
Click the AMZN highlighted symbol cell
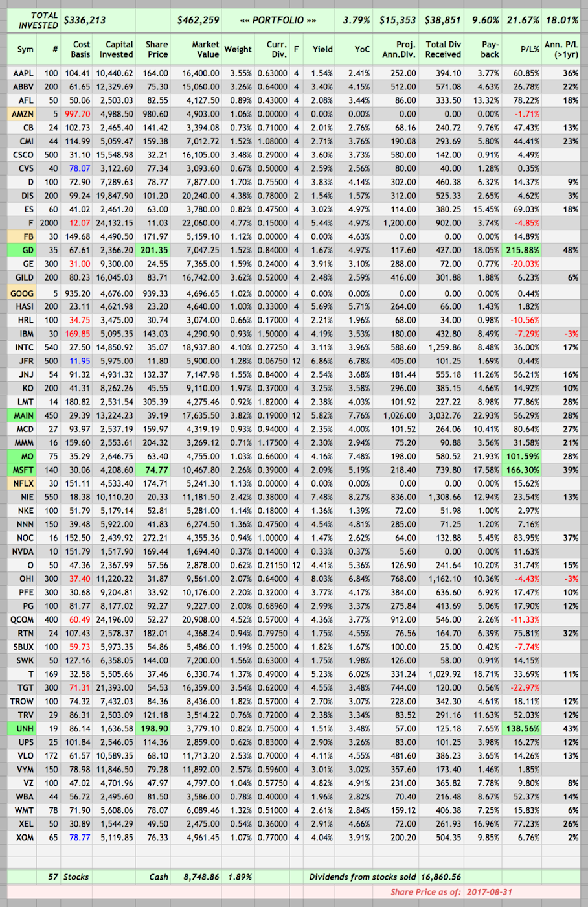23,114
